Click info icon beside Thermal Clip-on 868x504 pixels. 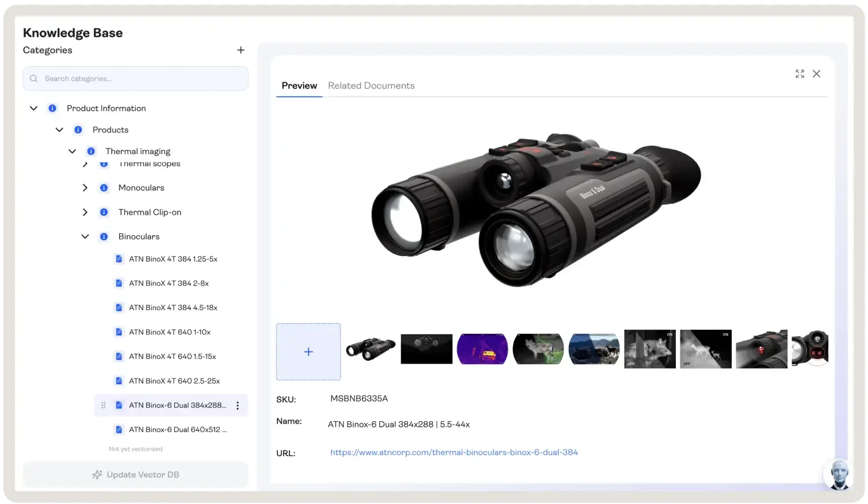click(104, 212)
